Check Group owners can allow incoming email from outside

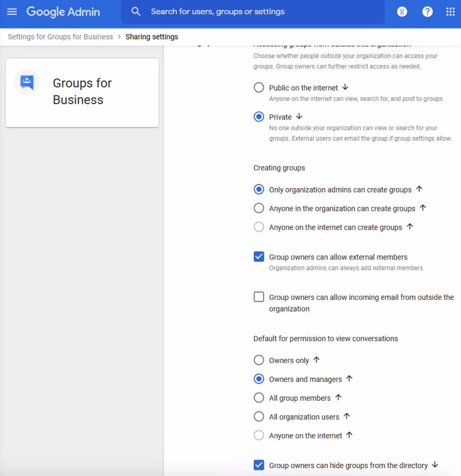click(x=259, y=297)
